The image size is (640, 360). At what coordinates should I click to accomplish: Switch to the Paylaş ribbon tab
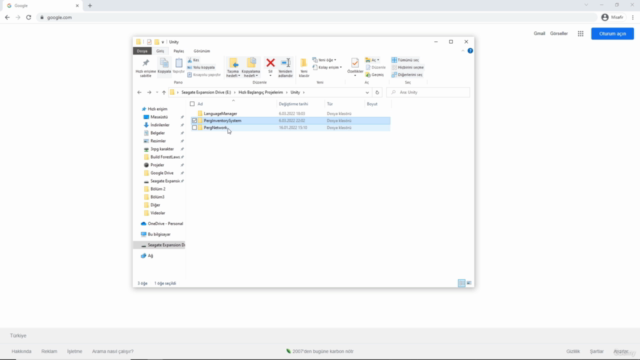[179, 51]
